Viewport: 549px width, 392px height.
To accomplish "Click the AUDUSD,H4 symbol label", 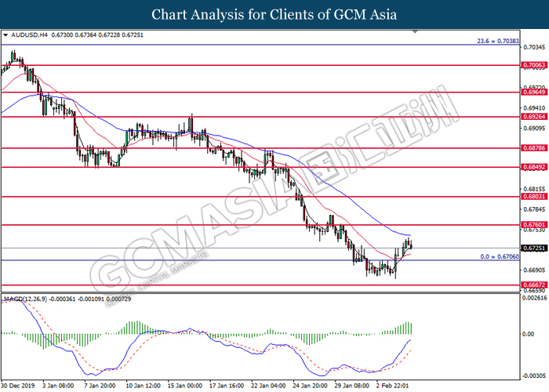I will 28,34.
